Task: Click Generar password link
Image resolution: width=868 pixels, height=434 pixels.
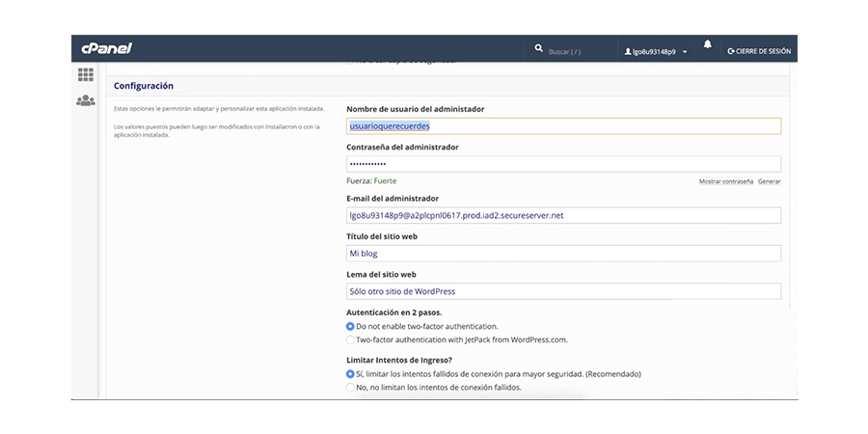Action: [770, 181]
